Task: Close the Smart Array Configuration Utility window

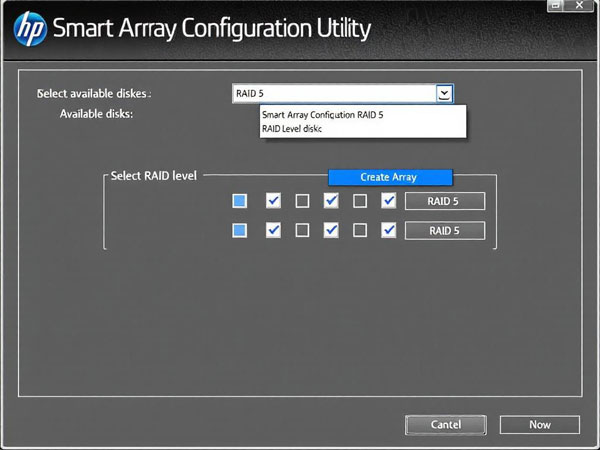Action: (x=580, y=5)
